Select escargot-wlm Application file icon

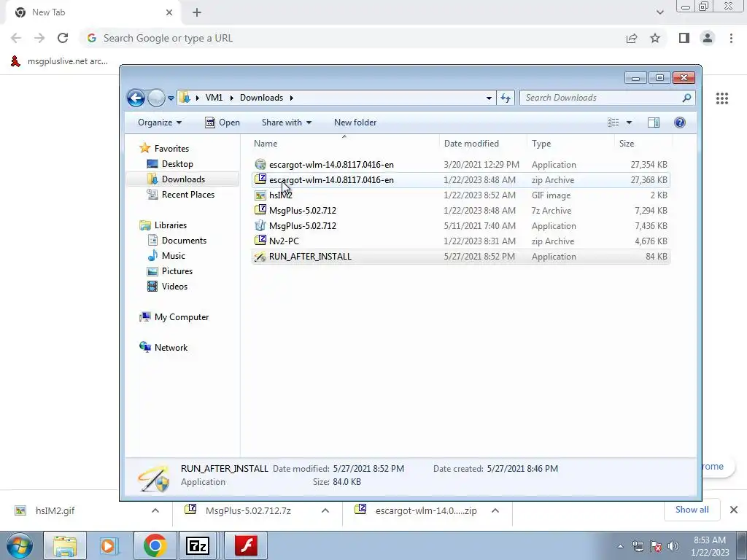click(260, 165)
